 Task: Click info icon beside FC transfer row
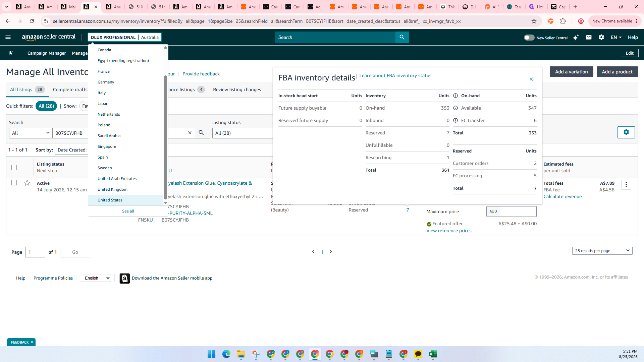455,120
